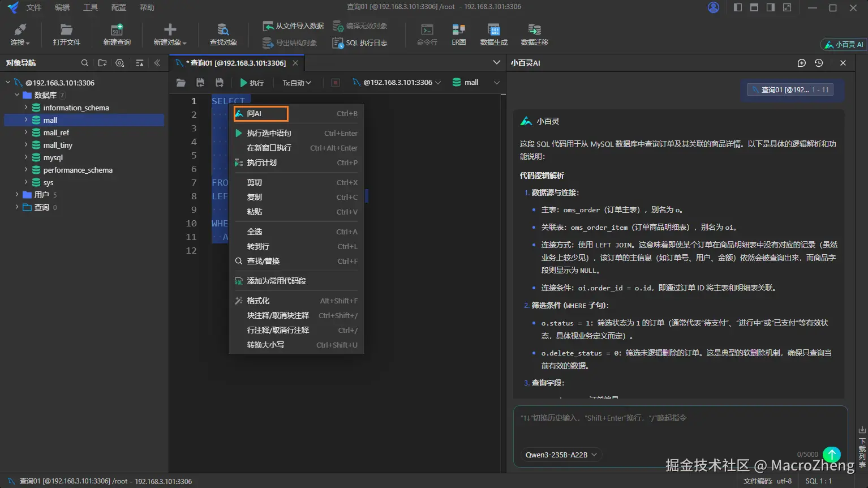The height and width of the screenshot is (488, 868).
Task: Open the SQL 执行日志 log
Action: [x=360, y=43]
